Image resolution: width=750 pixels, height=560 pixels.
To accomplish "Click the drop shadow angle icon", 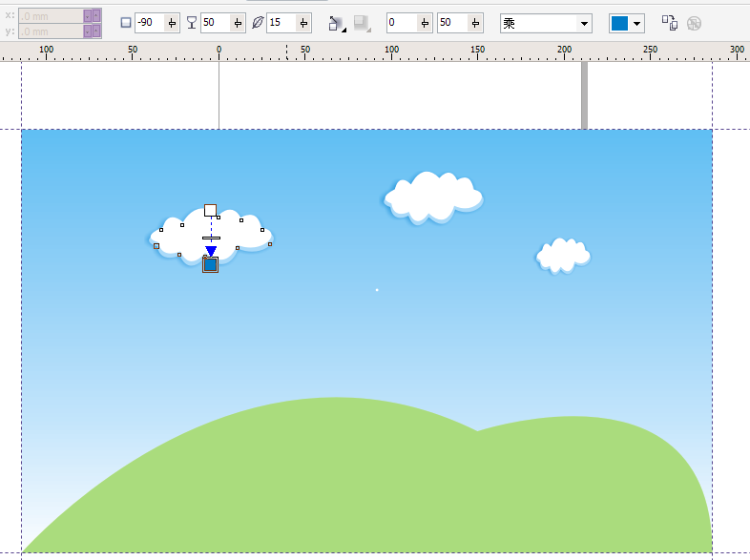I will [126, 23].
